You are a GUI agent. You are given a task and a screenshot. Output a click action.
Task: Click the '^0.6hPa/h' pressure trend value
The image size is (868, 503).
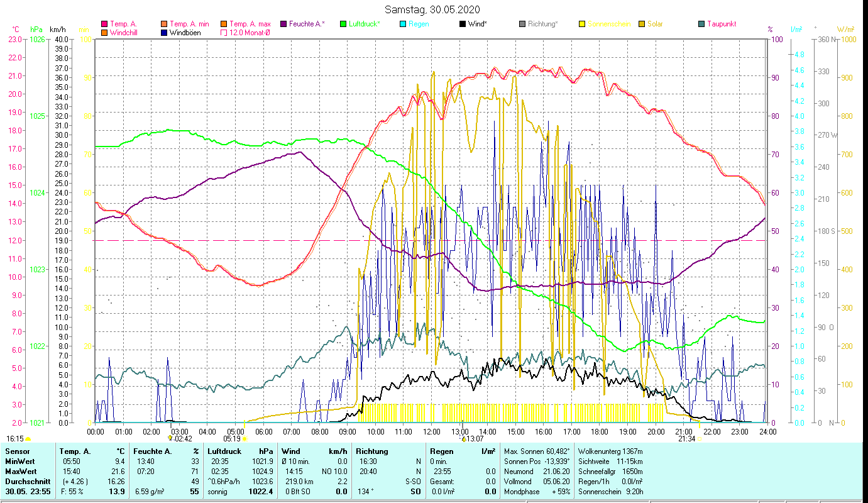click(224, 481)
